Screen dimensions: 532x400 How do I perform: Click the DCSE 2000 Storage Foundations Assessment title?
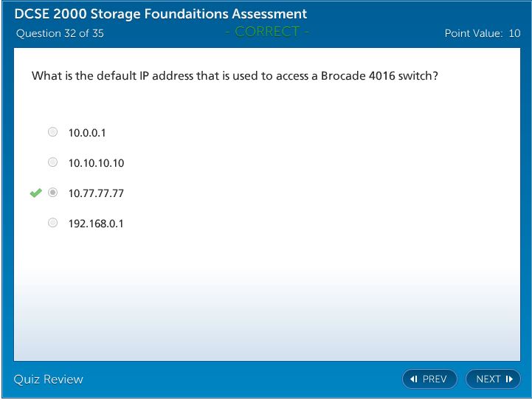(x=161, y=14)
